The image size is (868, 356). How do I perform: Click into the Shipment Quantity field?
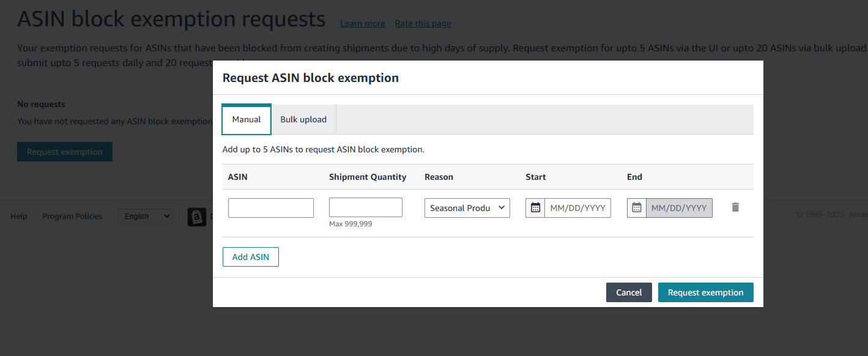tap(366, 207)
